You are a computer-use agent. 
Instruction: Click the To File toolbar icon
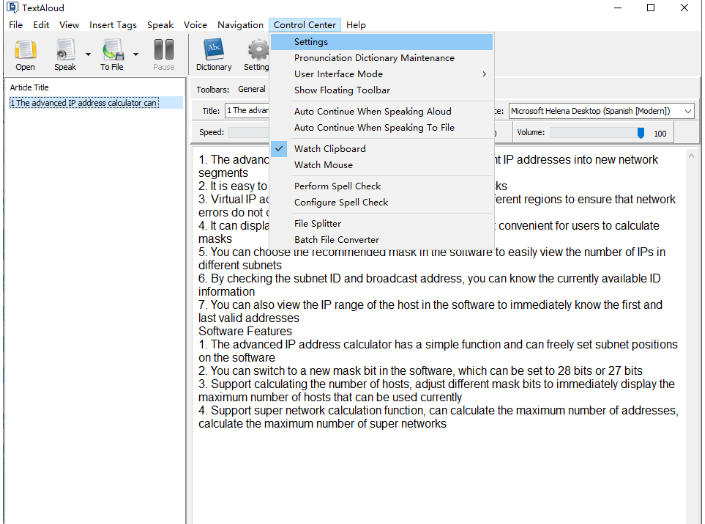pyautogui.click(x=111, y=53)
